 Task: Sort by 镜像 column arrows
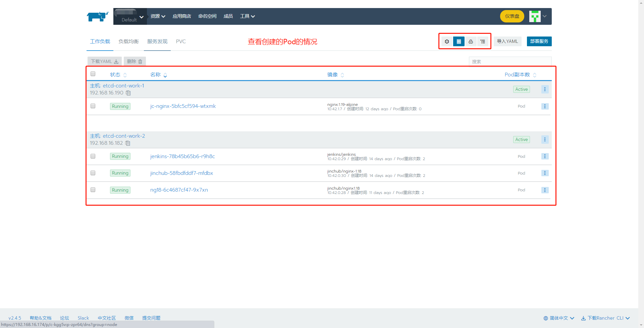[342, 75]
